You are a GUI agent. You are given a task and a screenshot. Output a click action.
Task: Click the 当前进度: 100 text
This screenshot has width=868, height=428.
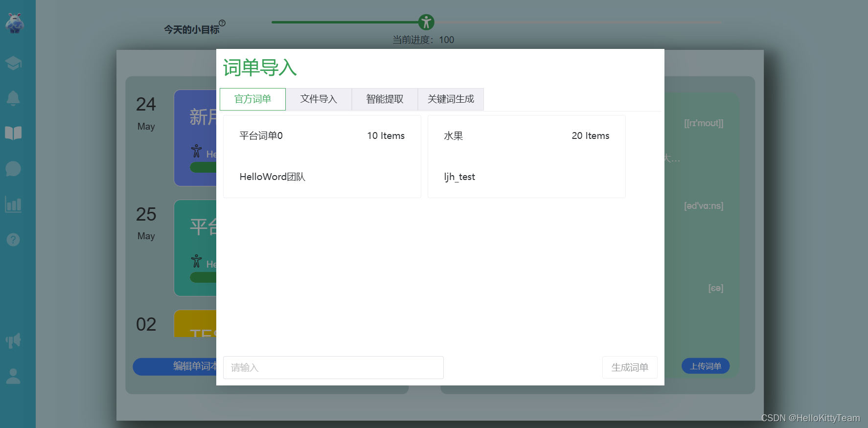pyautogui.click(x=423, y=40)
